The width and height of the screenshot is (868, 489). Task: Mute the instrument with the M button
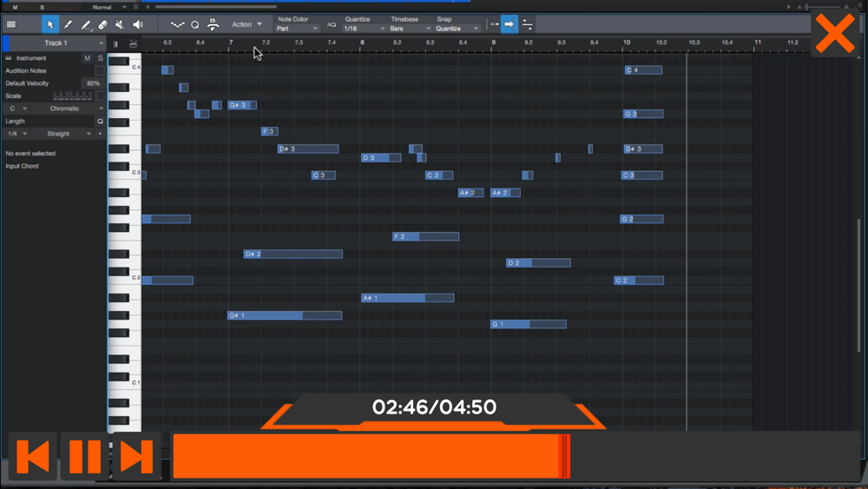[x=87, y=57]
